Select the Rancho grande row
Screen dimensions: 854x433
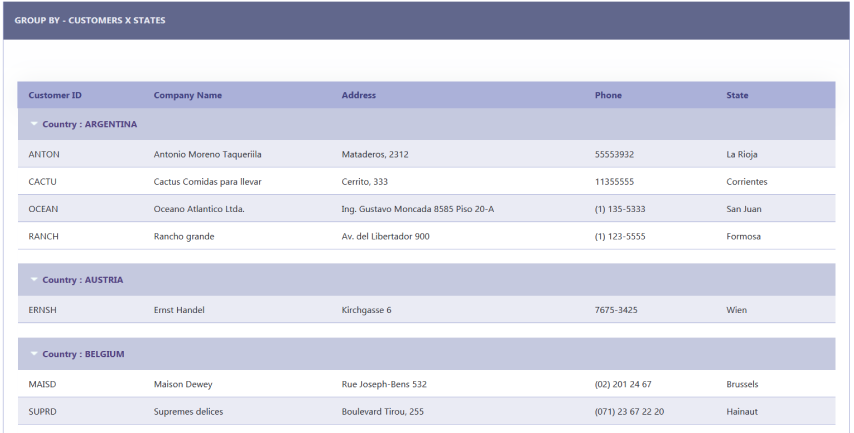[184, 237]
